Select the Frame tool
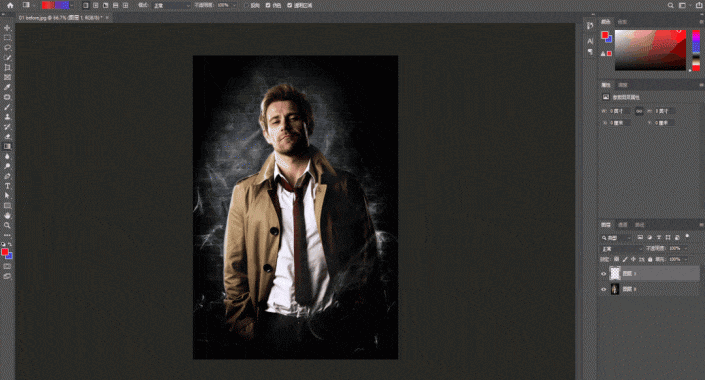 [7, 77]
